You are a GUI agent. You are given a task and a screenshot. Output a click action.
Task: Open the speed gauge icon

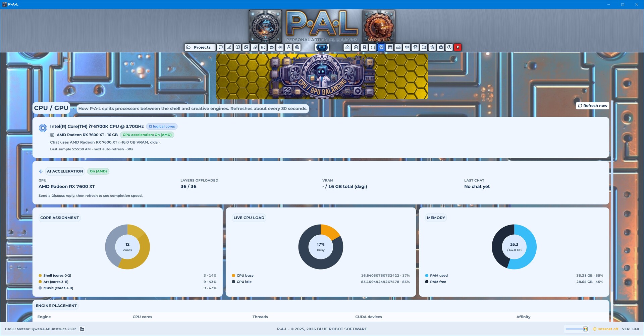[373, 47]
